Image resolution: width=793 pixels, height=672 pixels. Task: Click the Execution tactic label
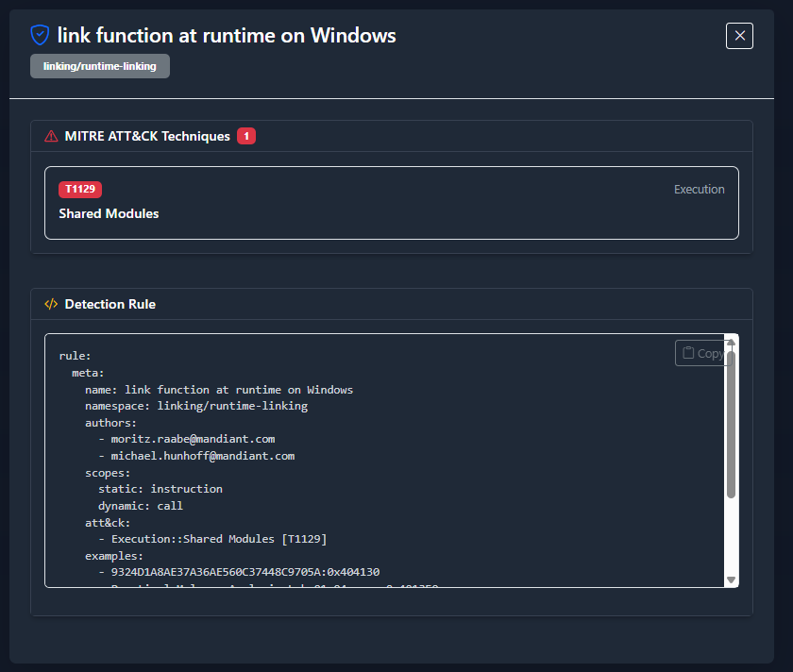699,189
